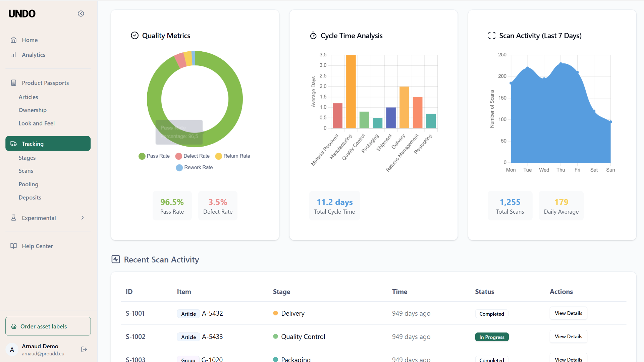Click the Home icon in the sidebar
The image size is (644, 362).
13,40
